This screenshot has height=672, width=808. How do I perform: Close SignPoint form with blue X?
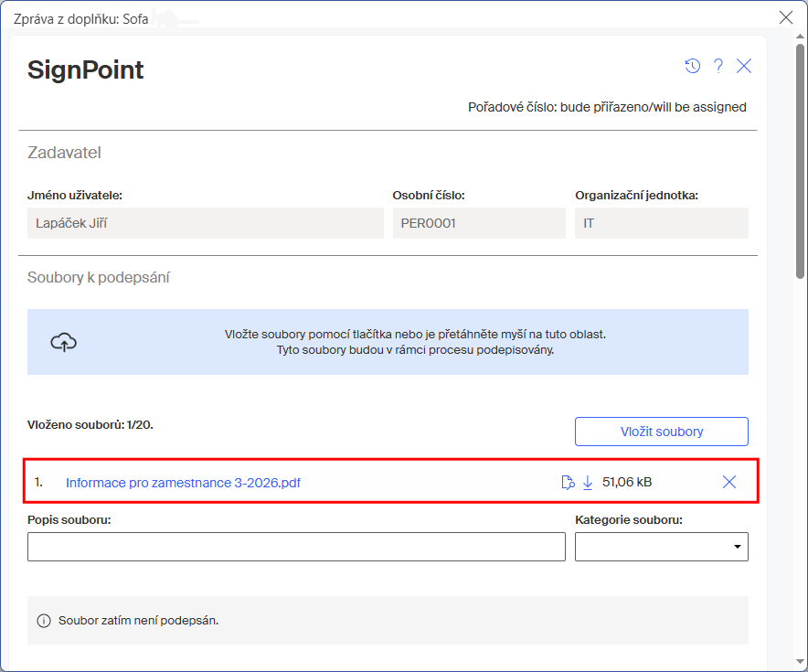(x=744, y=66)
